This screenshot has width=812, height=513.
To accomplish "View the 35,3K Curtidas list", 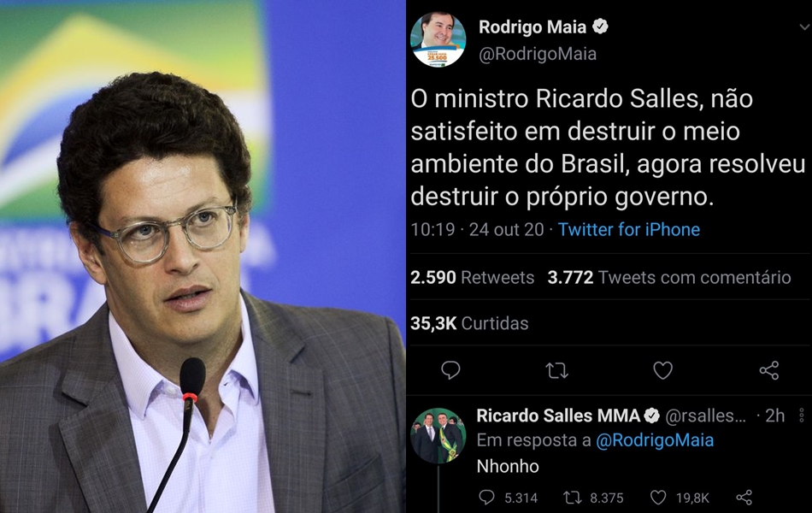I will coord(469,323).
